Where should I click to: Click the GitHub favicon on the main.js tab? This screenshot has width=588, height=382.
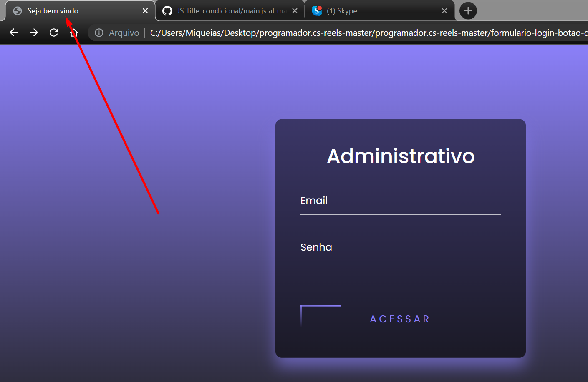pos(167,10)
